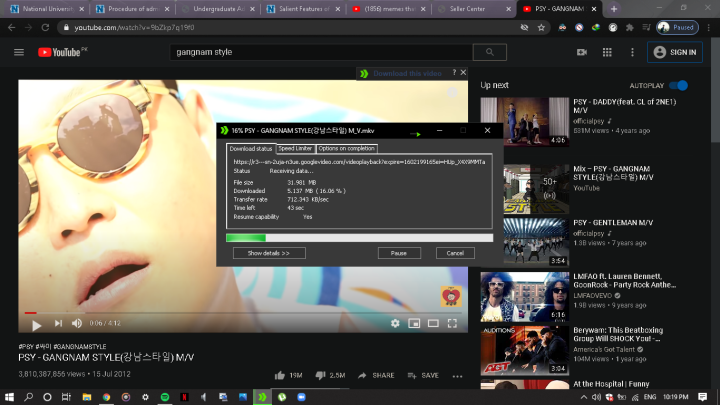Switch to Download status tab

tap(251, 149)
